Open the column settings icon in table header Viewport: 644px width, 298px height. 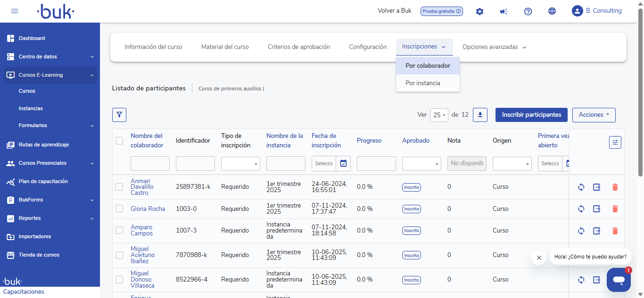point(615,142)
